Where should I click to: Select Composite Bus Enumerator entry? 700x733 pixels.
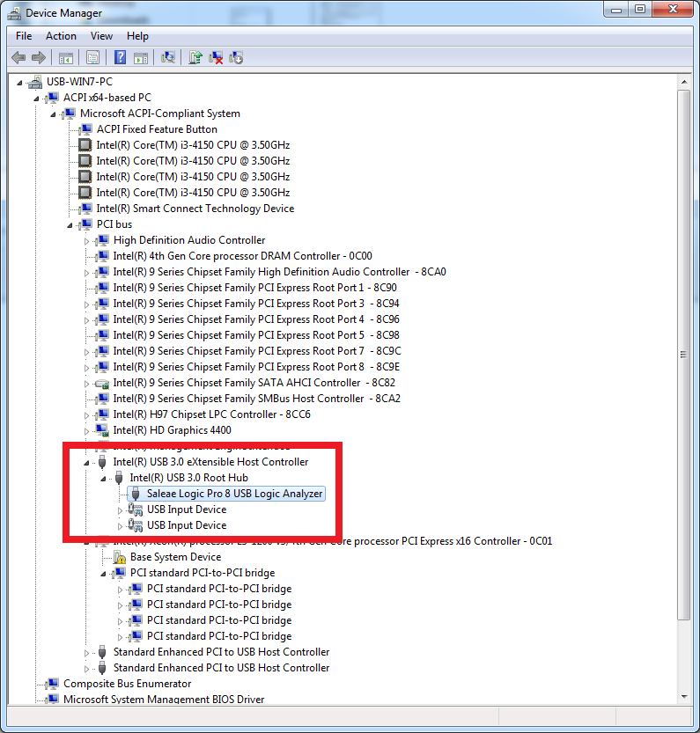click(x=127, y=684)
